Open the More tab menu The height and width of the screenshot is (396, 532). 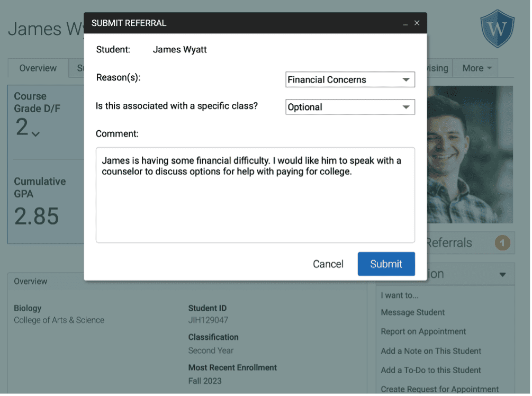coord(477,68)
